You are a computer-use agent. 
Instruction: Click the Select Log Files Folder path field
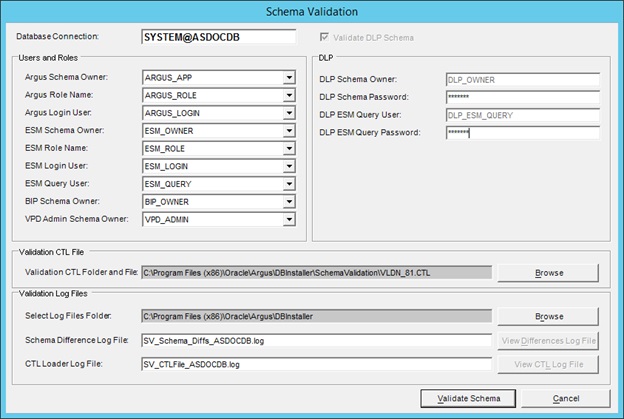point(316,316)
